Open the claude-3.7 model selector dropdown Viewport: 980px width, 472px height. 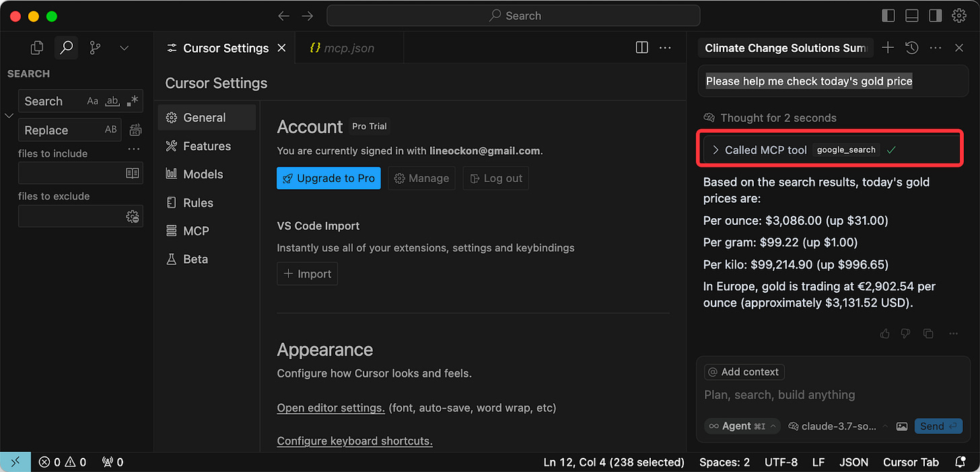tap(839, 426)
